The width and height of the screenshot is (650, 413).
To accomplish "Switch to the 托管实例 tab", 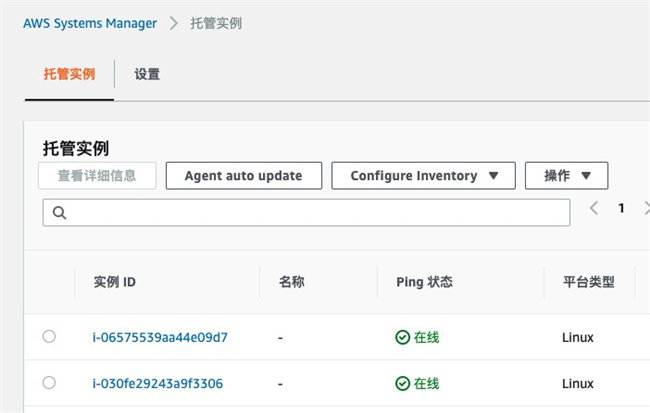I will [69, 74].
